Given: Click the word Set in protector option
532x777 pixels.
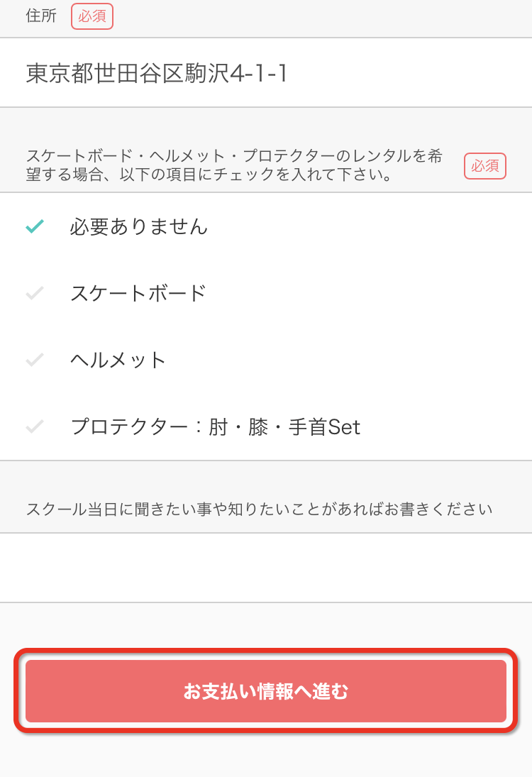Looking at the screenshot, I should tap(344, 427).
